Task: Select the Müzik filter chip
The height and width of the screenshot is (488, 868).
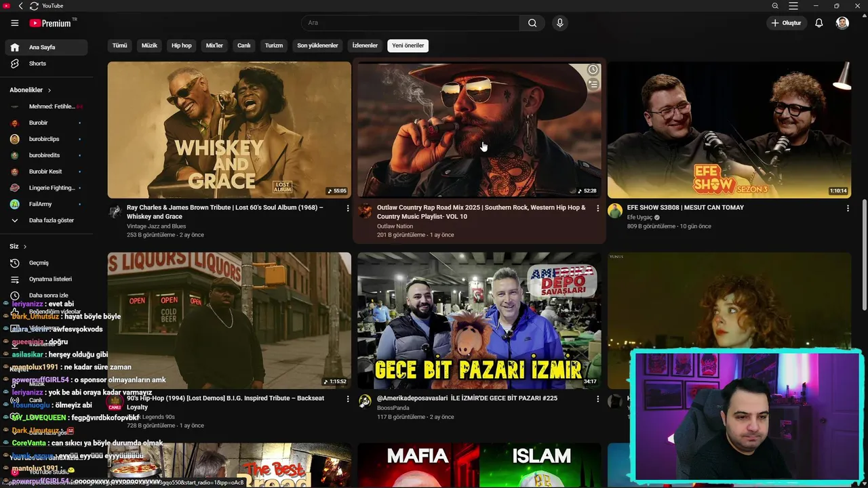Action: 149,45
